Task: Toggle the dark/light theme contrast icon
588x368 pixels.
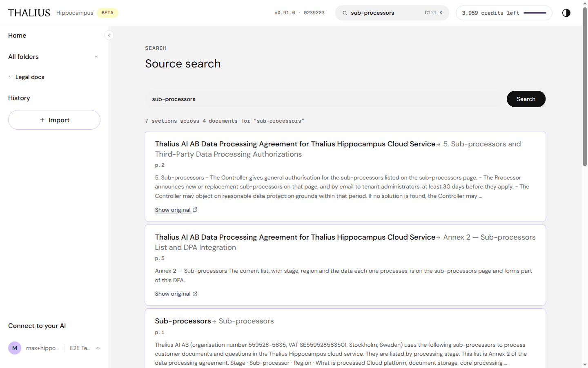Action: [566, 13]
